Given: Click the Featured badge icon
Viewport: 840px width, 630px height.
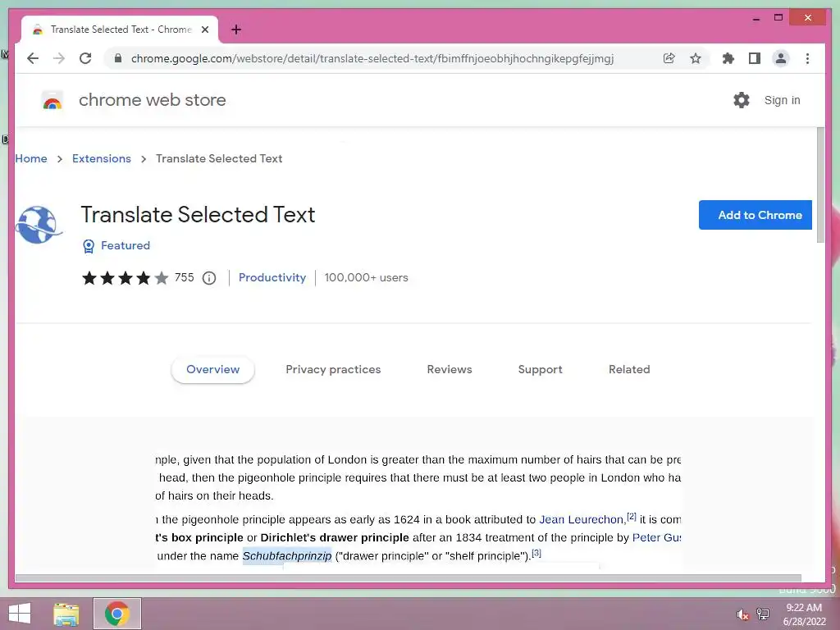Looking at the screenshot, I should (x=89, y=246).
